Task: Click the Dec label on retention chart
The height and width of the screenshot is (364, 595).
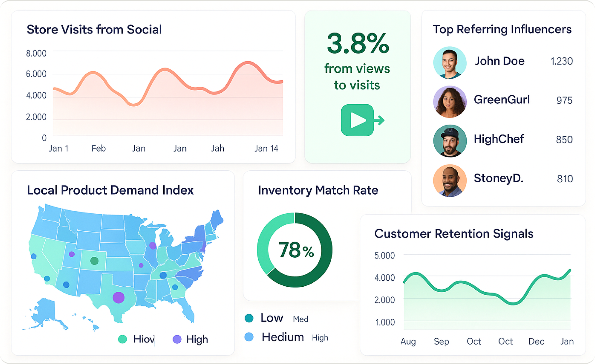Action: pos(536,341)
